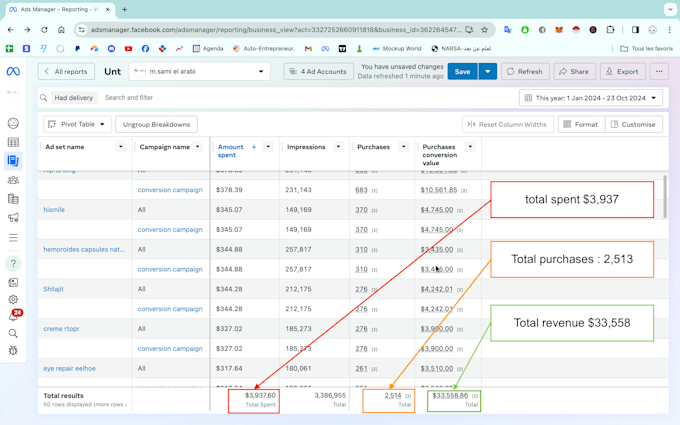Toggle browser side panel icon
The width and height of the screenshot is (680, 425).
point(635,30)
